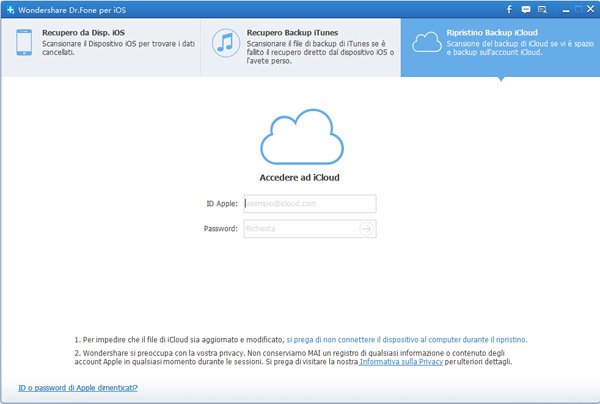Submit login with the arrow icon
This screenshot has width=600, height=404.
(366, 229)
